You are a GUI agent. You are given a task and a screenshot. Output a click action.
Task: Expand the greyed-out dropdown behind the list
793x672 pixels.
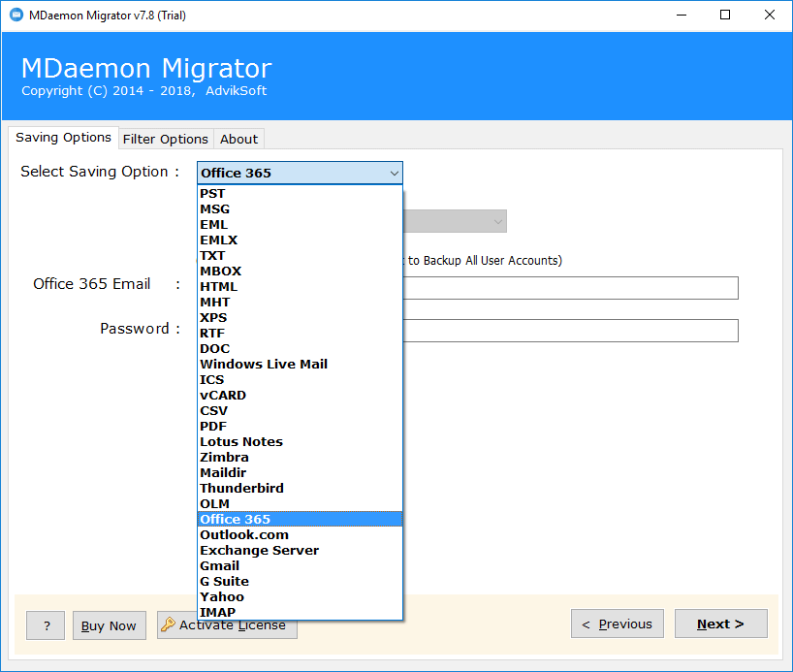(498, 222)
